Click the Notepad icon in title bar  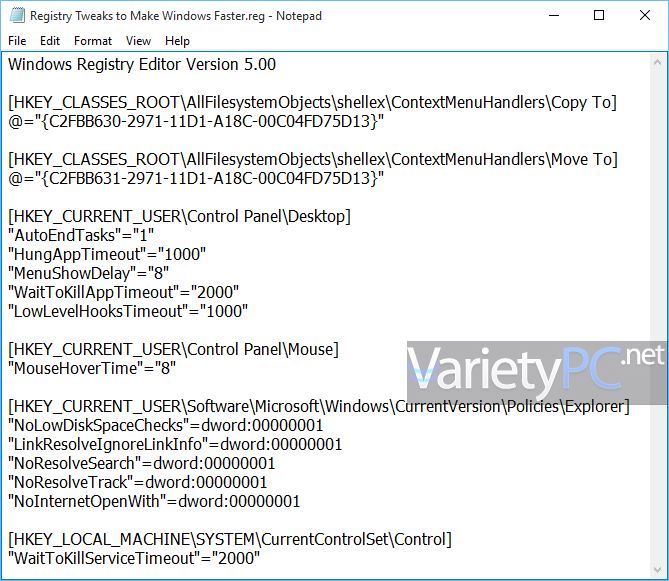point(17,15)
